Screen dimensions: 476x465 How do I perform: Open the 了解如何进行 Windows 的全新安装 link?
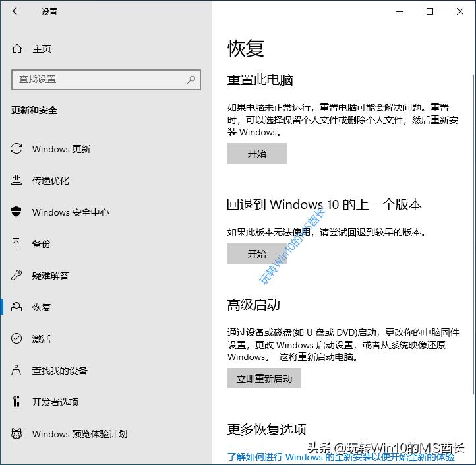pos(341,457)
